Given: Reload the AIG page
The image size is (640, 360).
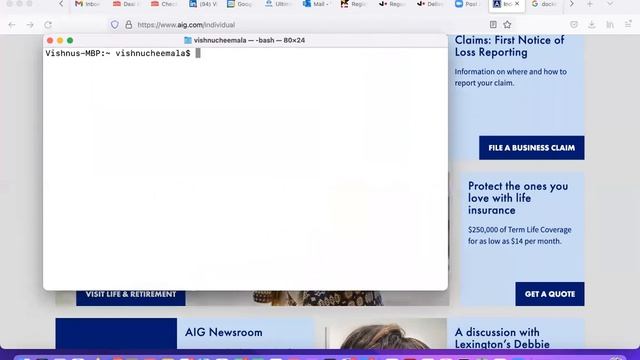Looking at the screenshot, I should [x=48, y=25].
